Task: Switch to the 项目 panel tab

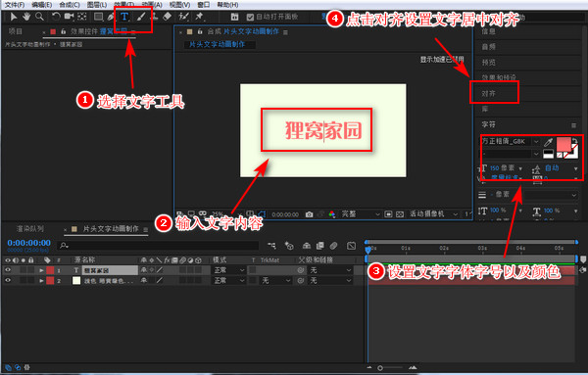Action: pyautogui.click(x=16, y=31)
